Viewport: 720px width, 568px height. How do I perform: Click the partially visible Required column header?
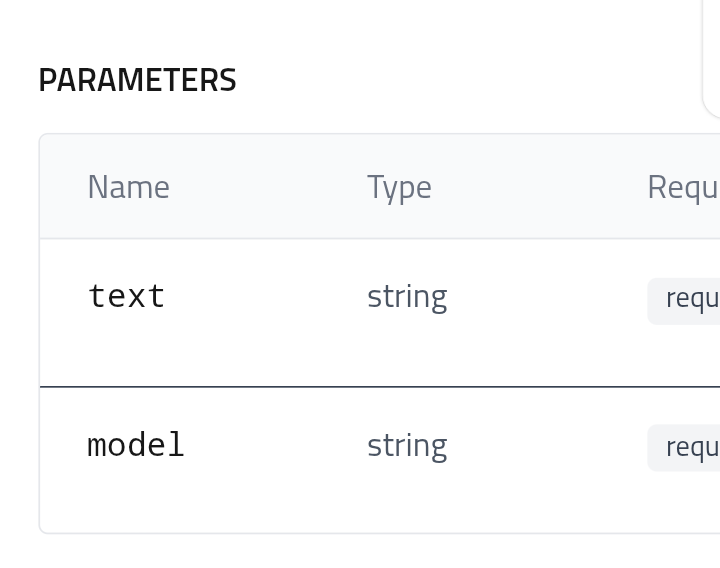(683, 188)
